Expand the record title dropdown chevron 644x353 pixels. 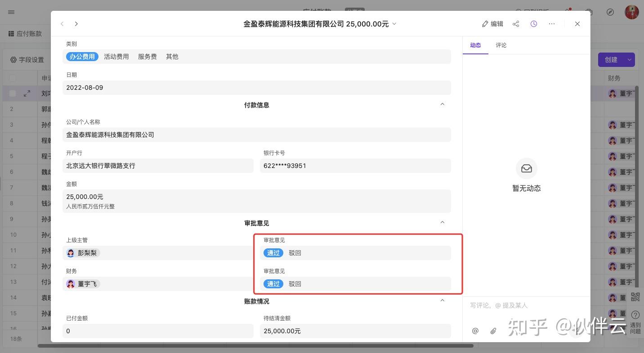(394, 24)
